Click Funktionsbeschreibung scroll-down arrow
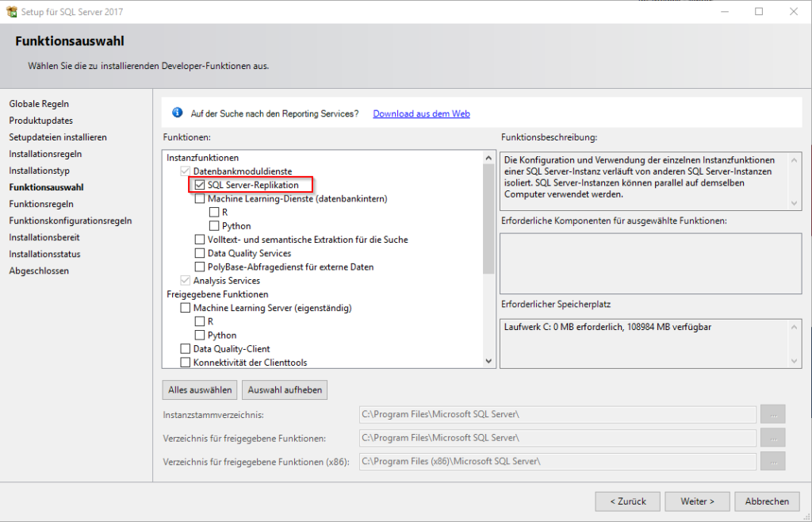 coord(795,203)
